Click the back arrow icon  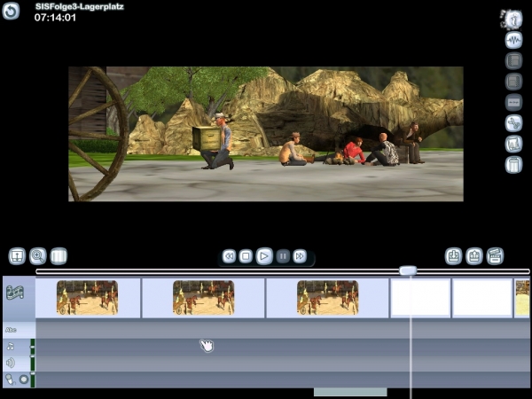click(11, 11)
